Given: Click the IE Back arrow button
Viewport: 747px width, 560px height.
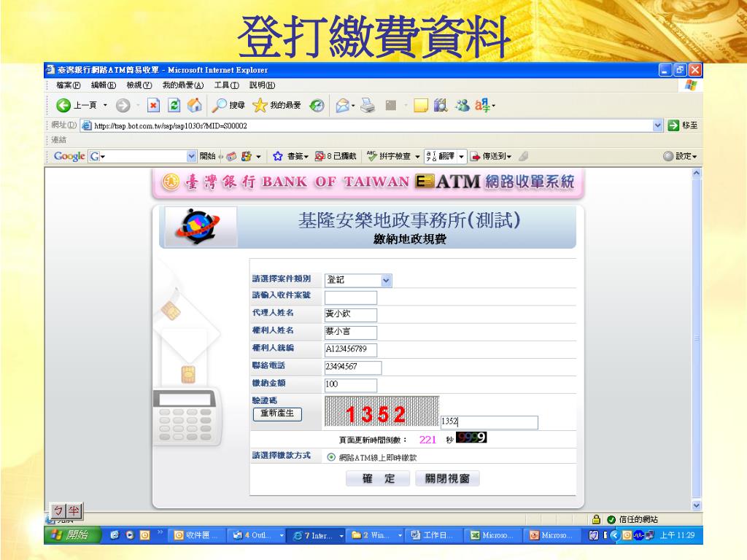Looking at the screenshot, I should (63, 105).
